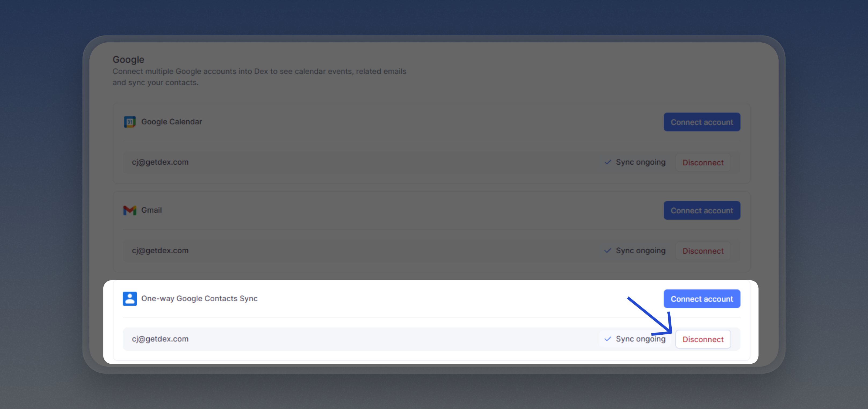Click the Google Calendar icon
The image size is (868, 409).
(130, 122)
